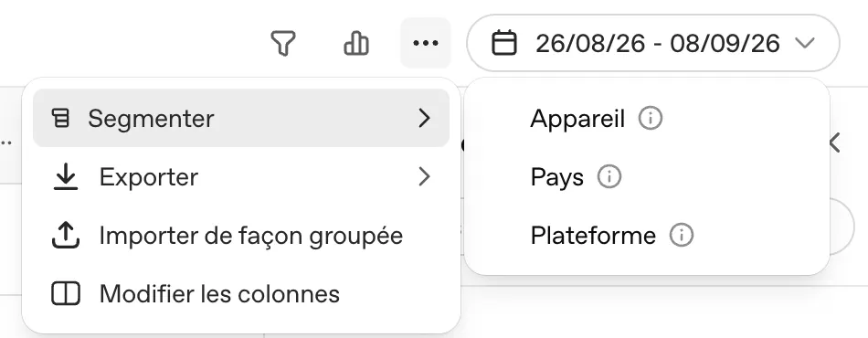Open the funnel filter icon
This screenshot has width=868, height=338.
point(283,43)
